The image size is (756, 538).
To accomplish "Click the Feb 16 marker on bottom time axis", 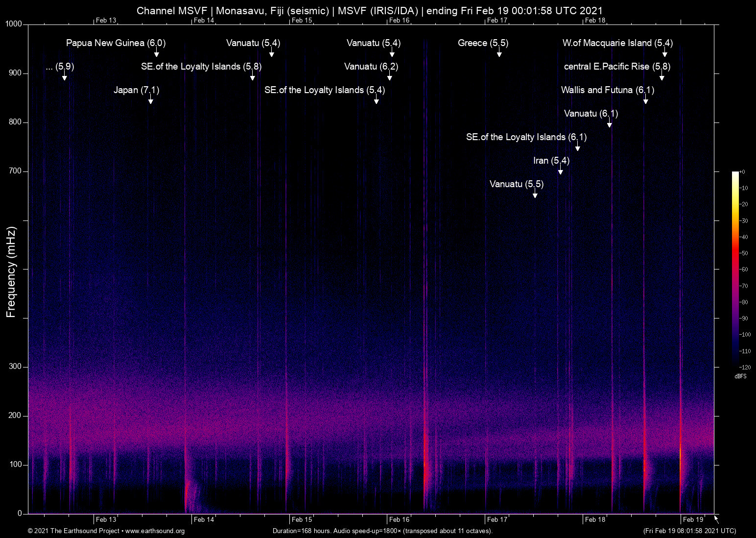I will pyautogui.click(x=399, y=520).
